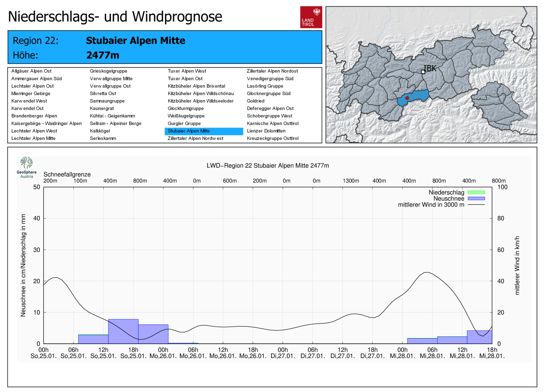The height and width of the screenshot is (392, 544).
Task: Click the green Niederschlag legend swatch
Action: (476, 192)
